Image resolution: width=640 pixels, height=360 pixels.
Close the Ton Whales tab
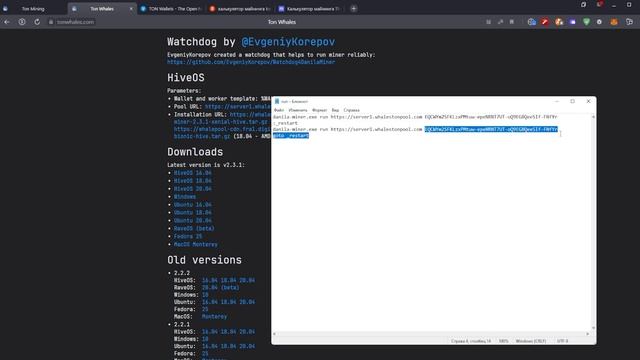click(131, 9)
